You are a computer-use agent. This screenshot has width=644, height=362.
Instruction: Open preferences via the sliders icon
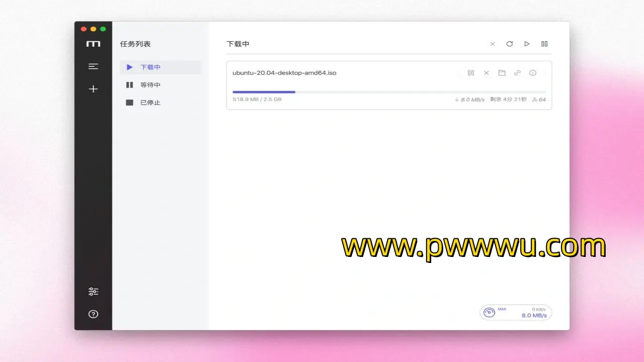coord(93,292)
